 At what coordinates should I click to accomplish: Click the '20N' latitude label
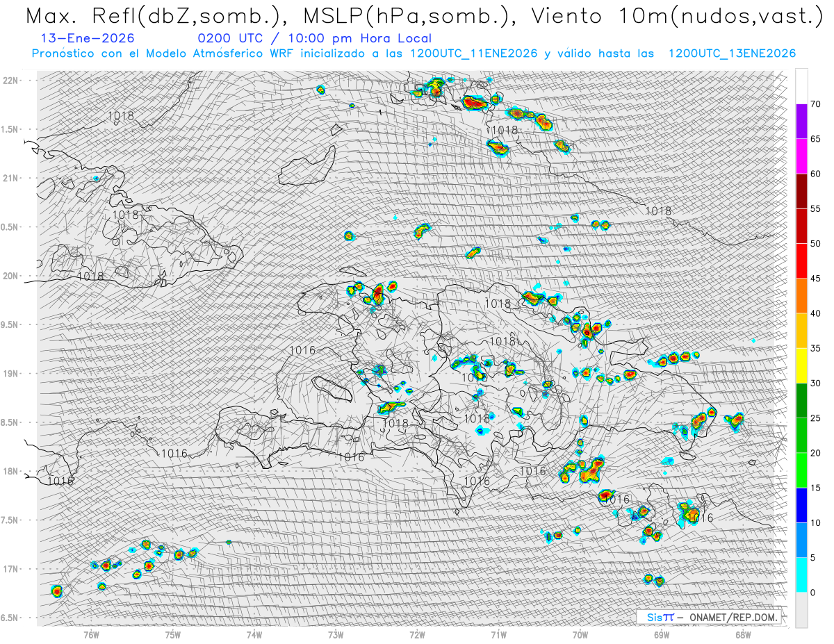tap(10, 276)
